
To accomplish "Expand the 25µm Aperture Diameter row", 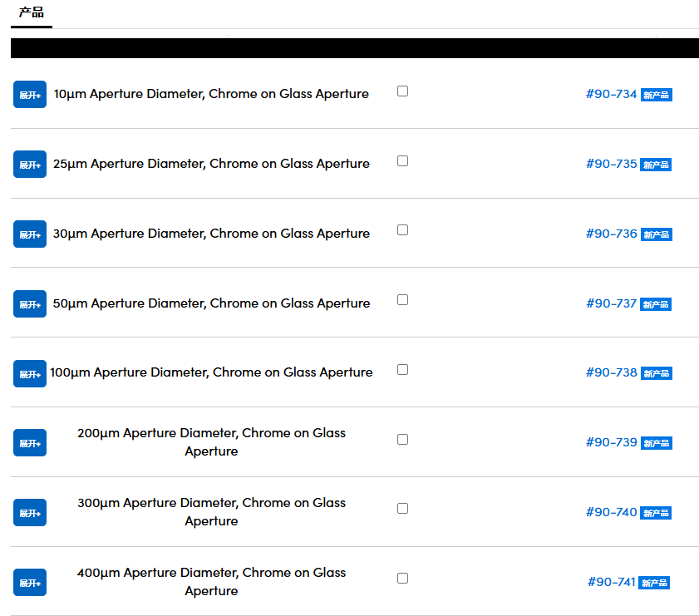I will [30, 164].
